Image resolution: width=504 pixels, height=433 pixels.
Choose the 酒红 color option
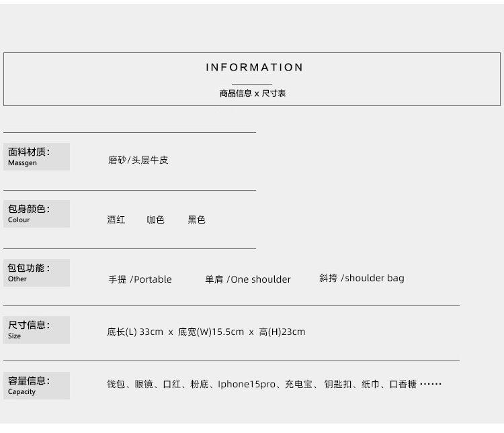coord(116,220)
